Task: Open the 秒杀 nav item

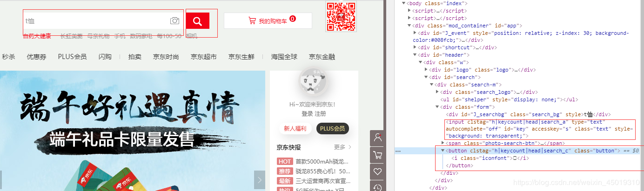Action: [8, 57]
